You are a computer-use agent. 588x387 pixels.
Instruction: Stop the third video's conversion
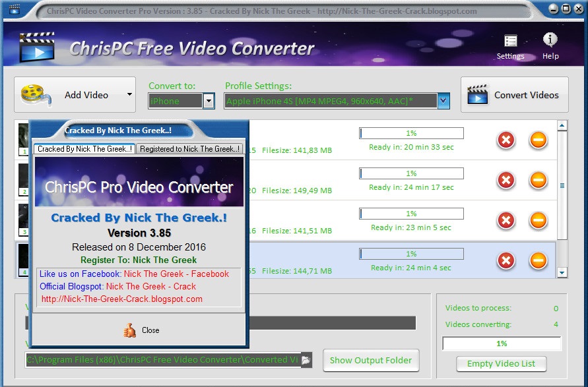pos(539,221)
